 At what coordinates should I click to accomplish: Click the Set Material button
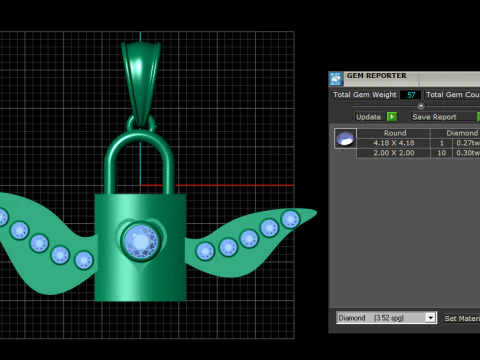point(462,318)
